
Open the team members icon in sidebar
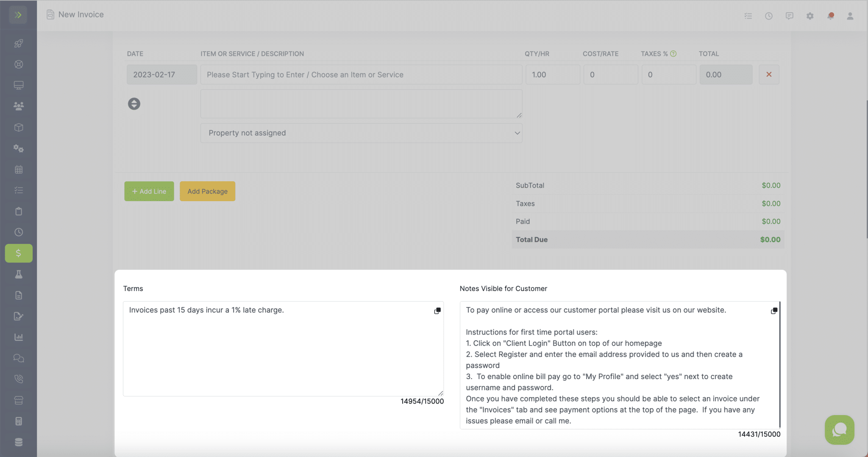click(x=18, y=106)
